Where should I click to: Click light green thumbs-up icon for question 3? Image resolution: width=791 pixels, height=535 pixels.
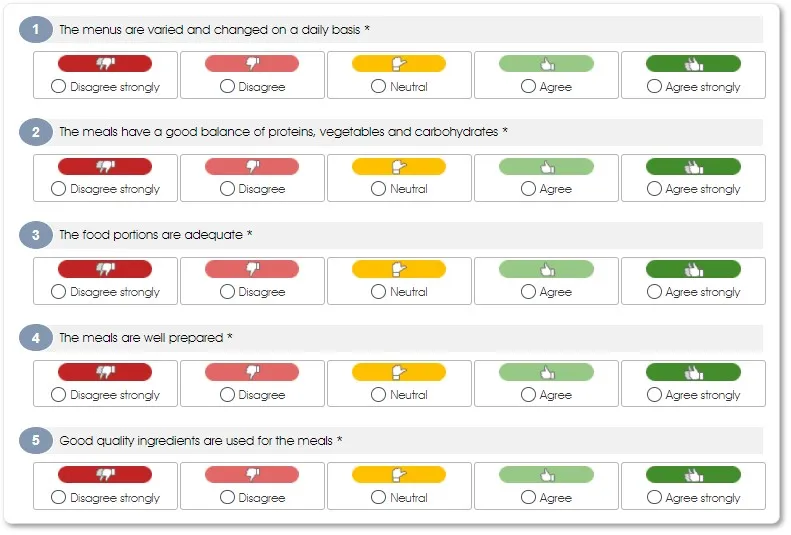(546, 270)
